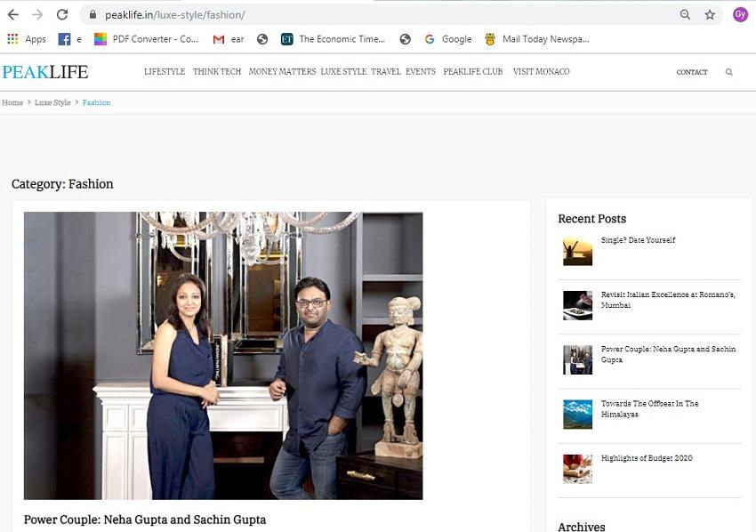Click the Category: Fashion heading
756x532 pixels.
(62, 184)
